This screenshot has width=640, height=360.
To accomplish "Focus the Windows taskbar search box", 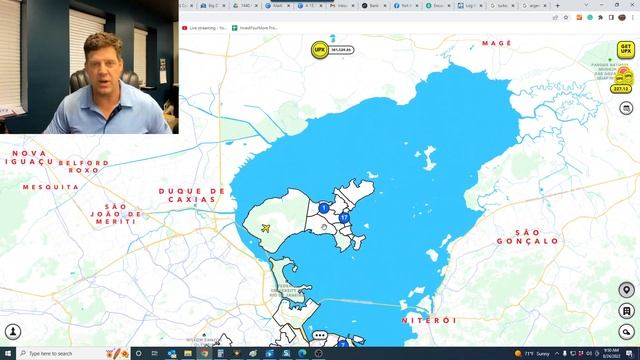I will click(73, 353).
